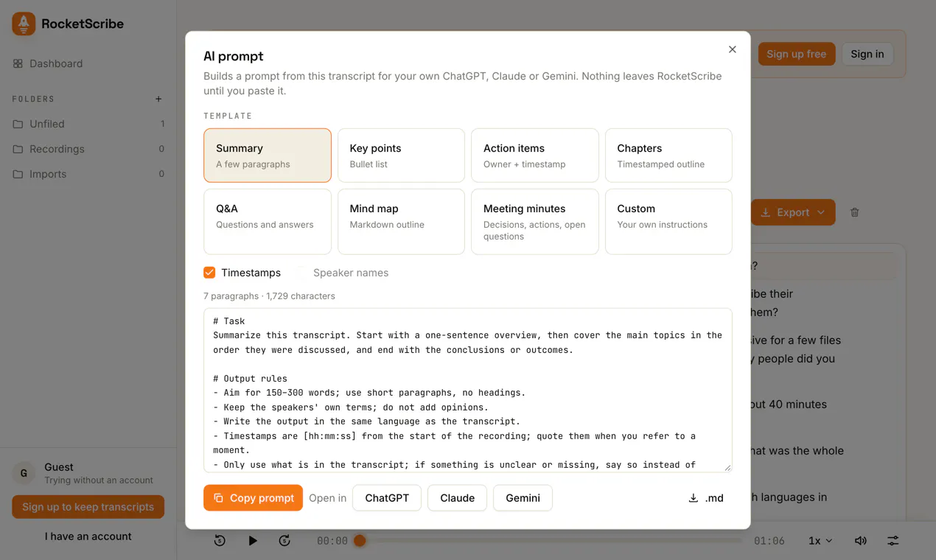Viewport: 936px width, 560px height.
Task: Click Sign up free in the banner
Action: point(796,54)
